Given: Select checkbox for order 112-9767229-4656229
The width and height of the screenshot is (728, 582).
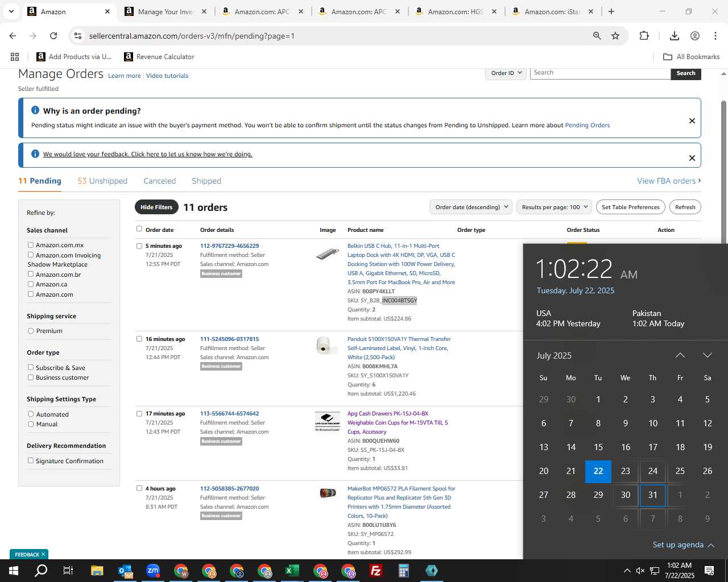Looking at the screenshot, I should [x=139, y=246].
